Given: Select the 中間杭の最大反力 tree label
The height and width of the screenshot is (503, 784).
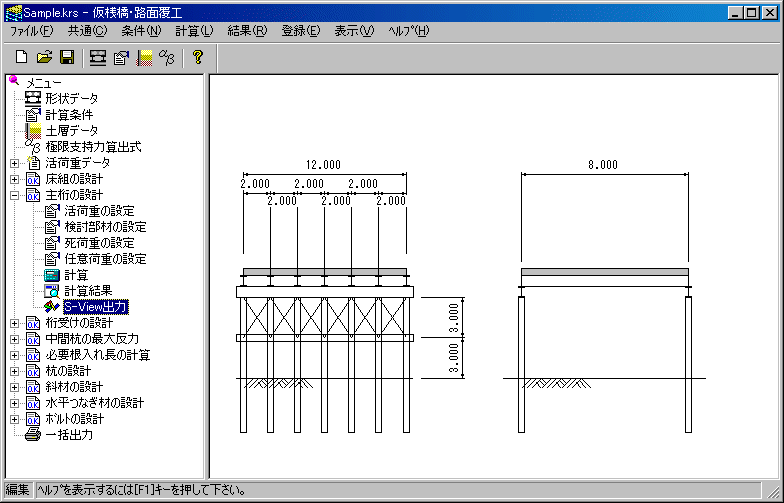Looking at the screenshot, I should click(92, 338).
